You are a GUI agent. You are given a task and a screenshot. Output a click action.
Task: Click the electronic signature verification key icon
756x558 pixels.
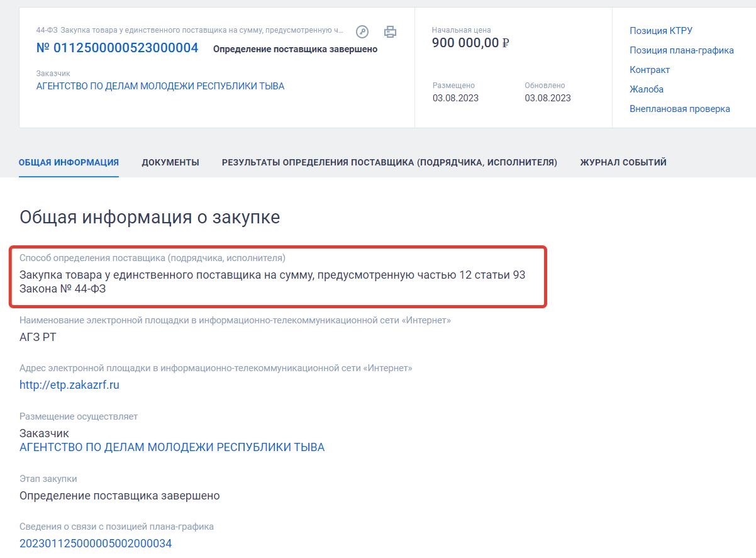point(362,31)
